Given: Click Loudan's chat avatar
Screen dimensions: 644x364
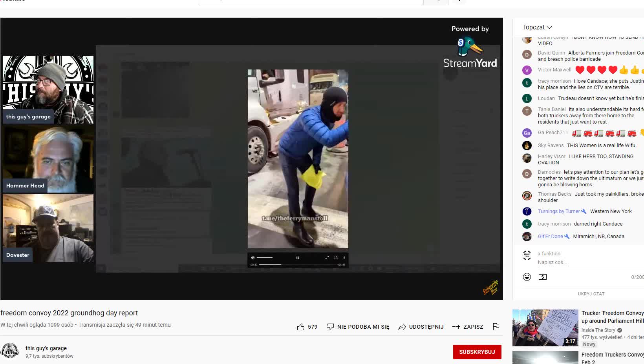Looking at the screenshot, I should coord(527,98).
